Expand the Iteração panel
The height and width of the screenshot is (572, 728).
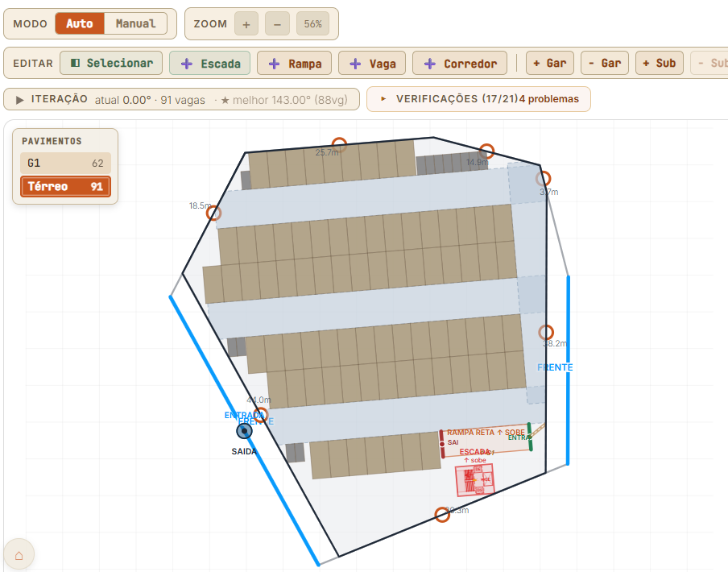181,99
